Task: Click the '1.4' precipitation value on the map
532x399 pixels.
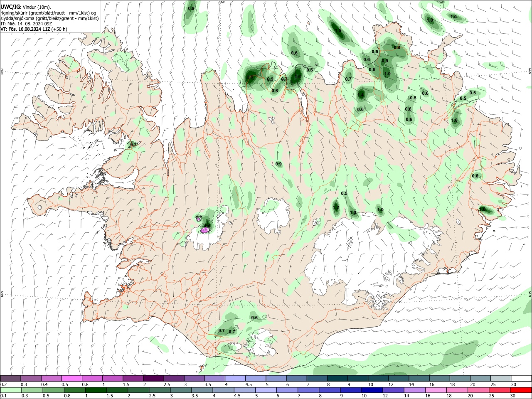Action: (x=361, y=95)
